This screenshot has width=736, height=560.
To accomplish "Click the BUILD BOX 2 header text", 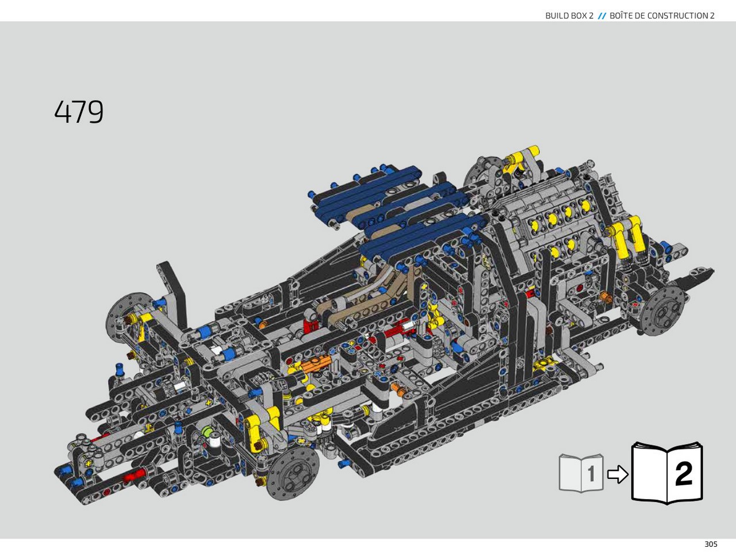I will pos(569,16).
